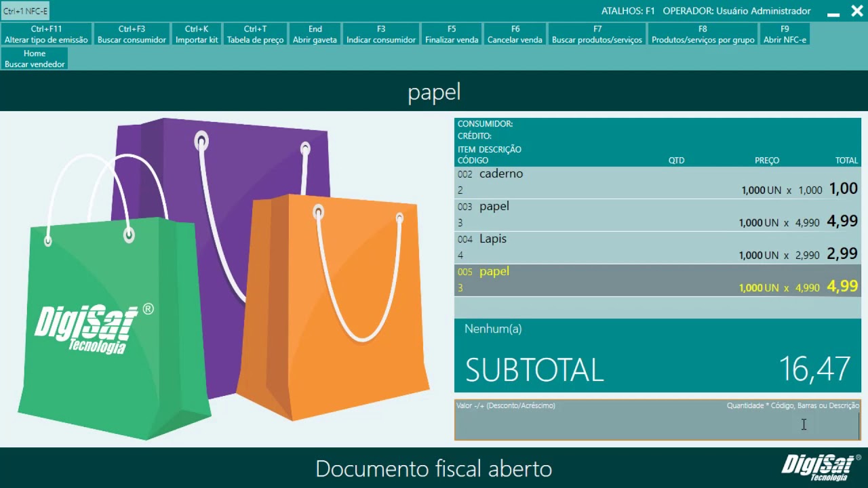Click the caderno total 1,00
The height and width of the screenshot is (488, 868).
click(844, 189)
